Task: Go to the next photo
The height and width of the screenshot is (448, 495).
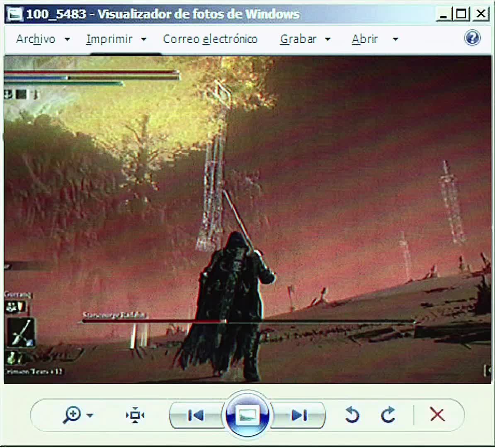Action: click(298, 415)
